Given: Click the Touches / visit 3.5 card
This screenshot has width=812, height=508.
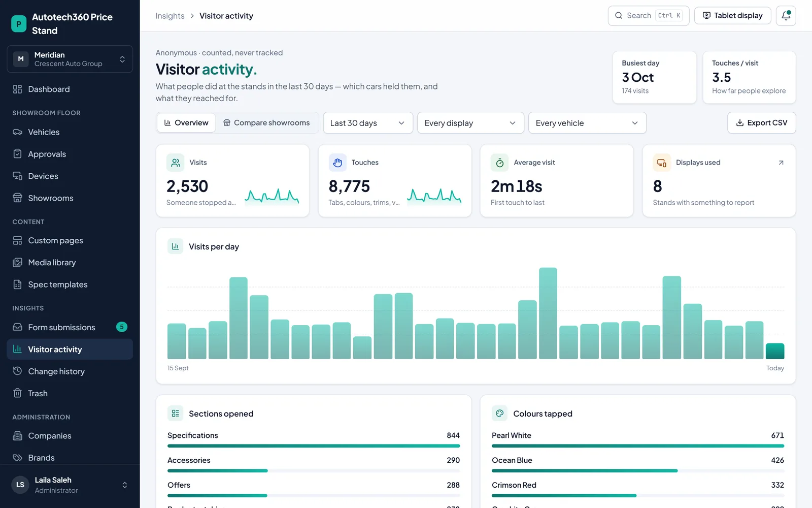Looking at the screenshot, I should pos(749,77).
